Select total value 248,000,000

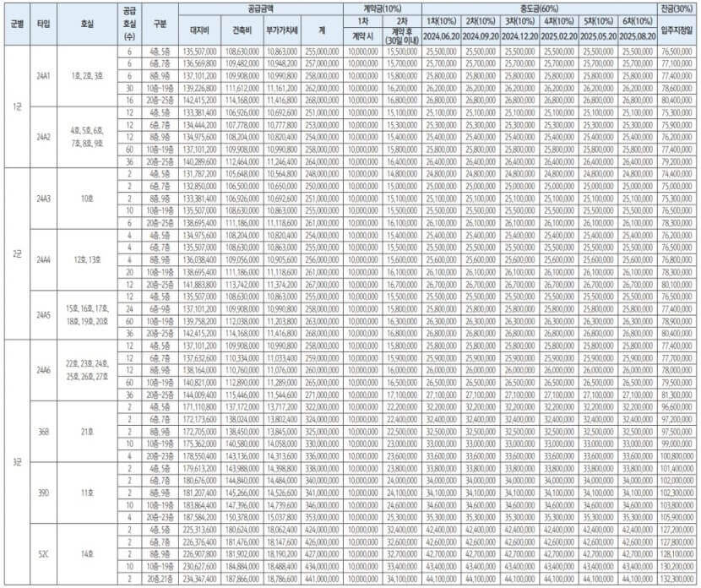click(x=322, y=174)
